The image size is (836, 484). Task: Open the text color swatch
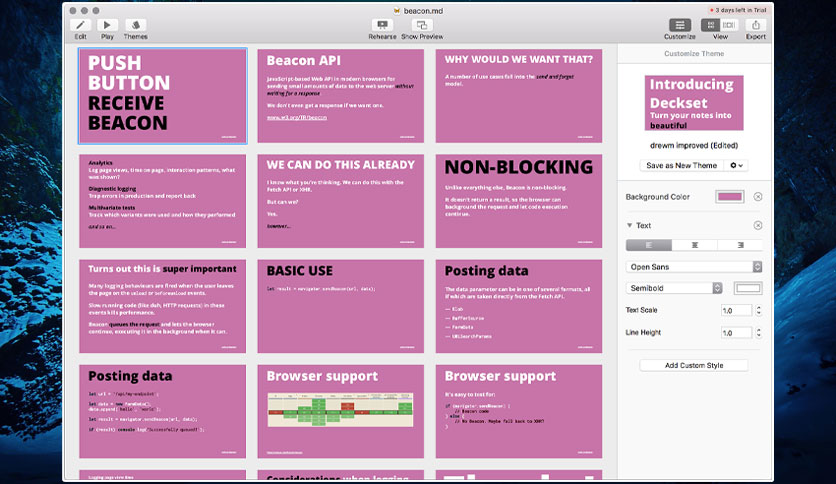(x=747, y=288)
